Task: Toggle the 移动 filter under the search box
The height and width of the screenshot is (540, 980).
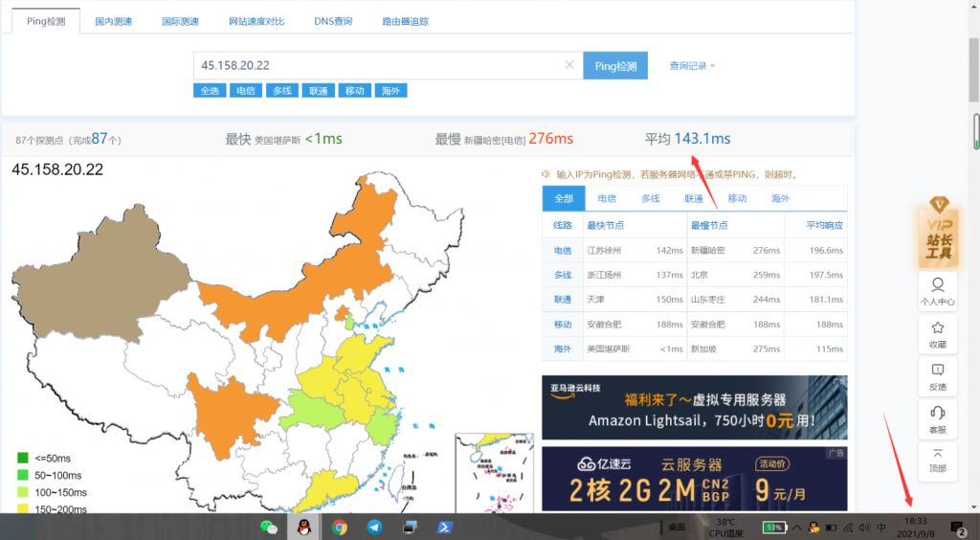Action: click(354, 91)
